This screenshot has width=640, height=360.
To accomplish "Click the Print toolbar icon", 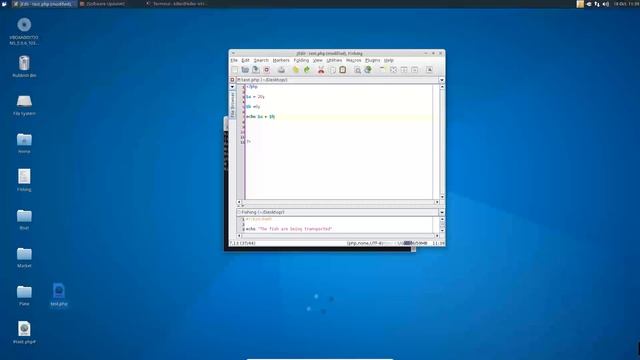I will [x=281, y=70].
